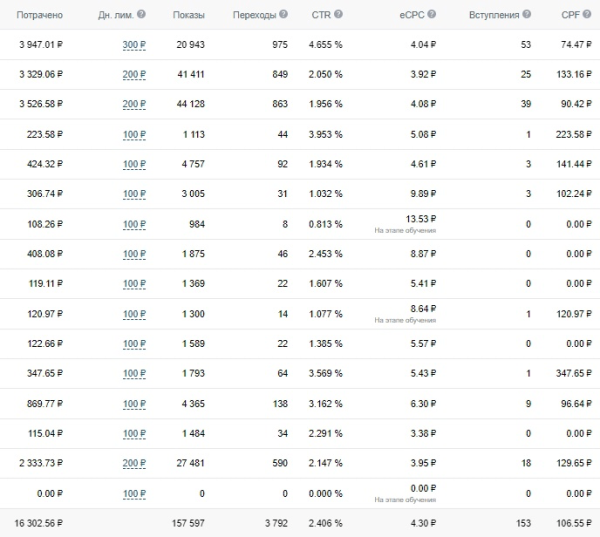Click the Переходы column header text
Screen dimensions: 600x537
pyautogui.click(x=254, y=15)
